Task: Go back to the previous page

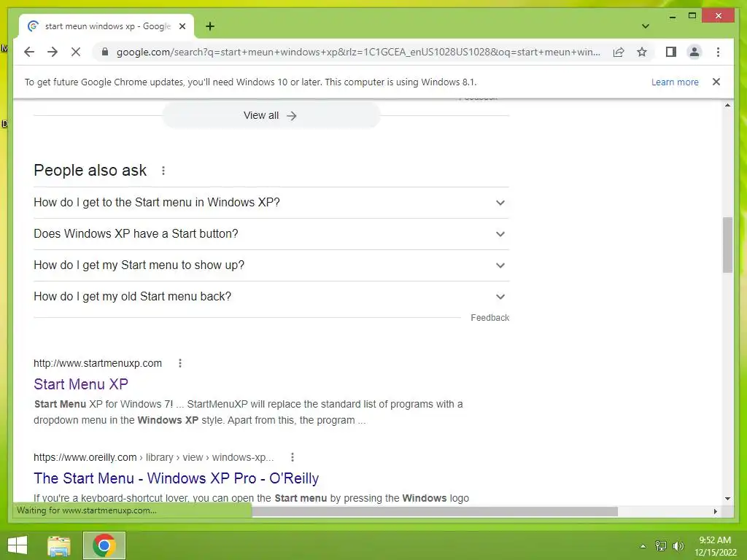Action: (x=29, y=52)
